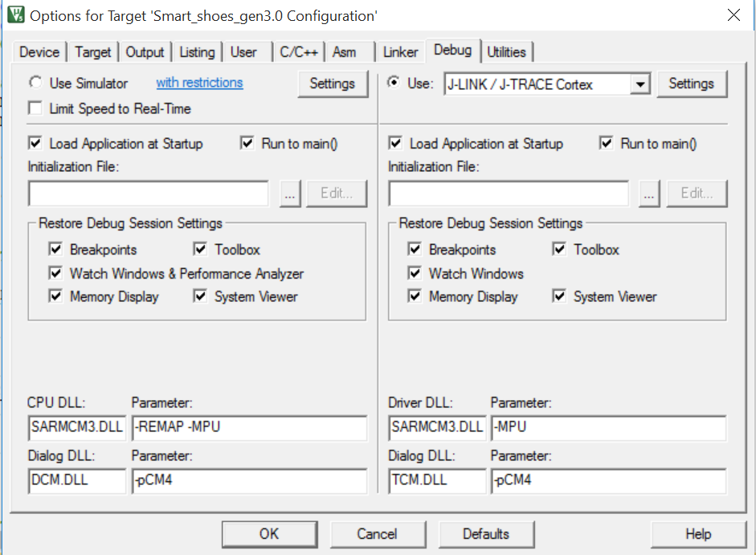Open simulator Settings button
Screen dimensions: 756x555
pos(332,84)
